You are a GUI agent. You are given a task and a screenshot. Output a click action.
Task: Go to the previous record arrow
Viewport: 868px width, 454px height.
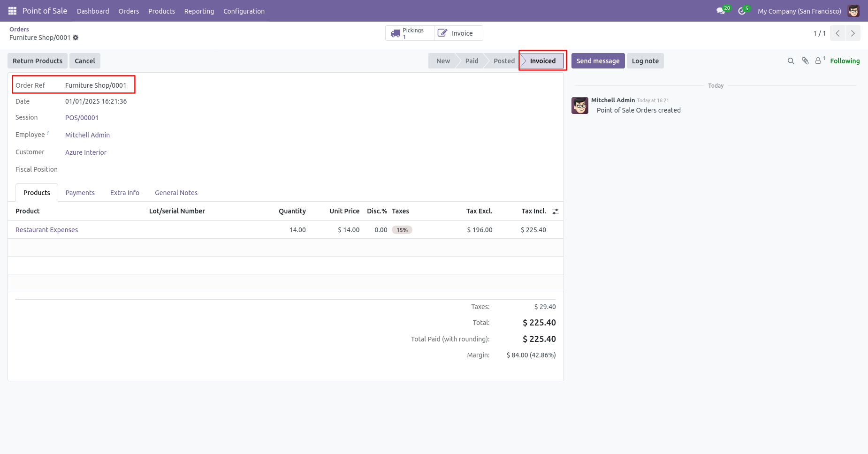(838, 33)
